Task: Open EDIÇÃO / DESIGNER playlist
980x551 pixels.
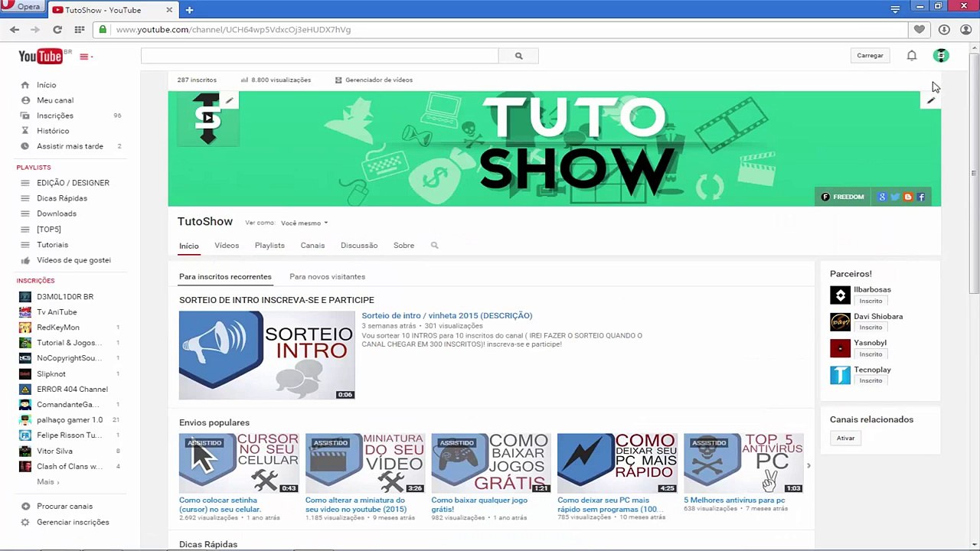Action: (x=73, y=183)
